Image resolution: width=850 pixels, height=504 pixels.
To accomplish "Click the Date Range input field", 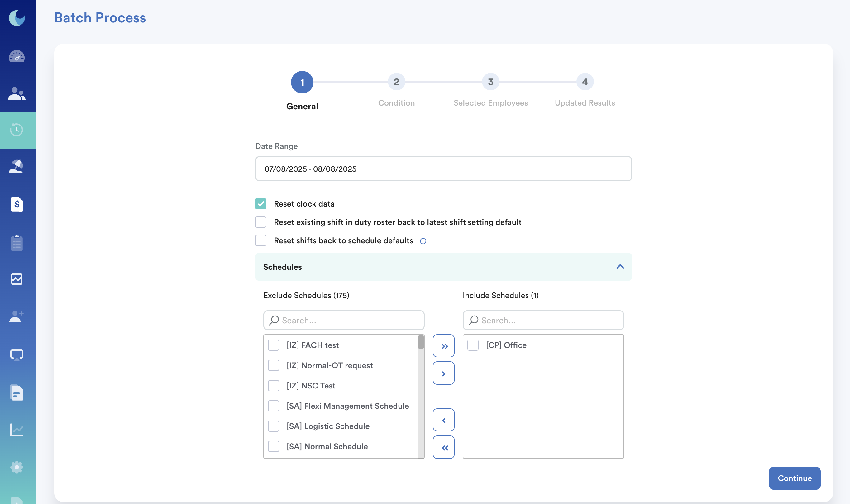I will pos(443,169).
